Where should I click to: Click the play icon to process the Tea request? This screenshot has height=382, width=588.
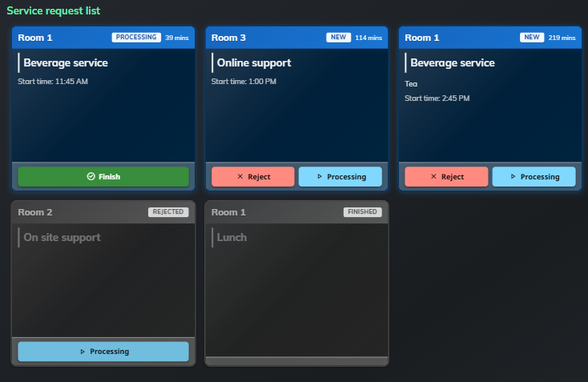pyautogui.click(x=513, y=177)
